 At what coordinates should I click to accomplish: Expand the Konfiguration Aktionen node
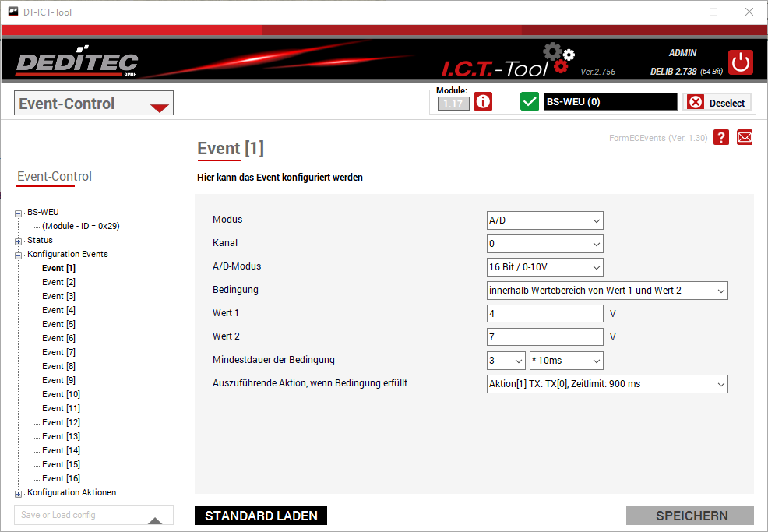[x=19, y=493]
